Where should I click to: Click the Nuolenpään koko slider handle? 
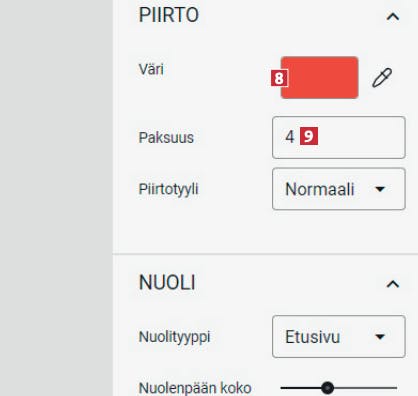pyautogui.click(x=327, y=388)
